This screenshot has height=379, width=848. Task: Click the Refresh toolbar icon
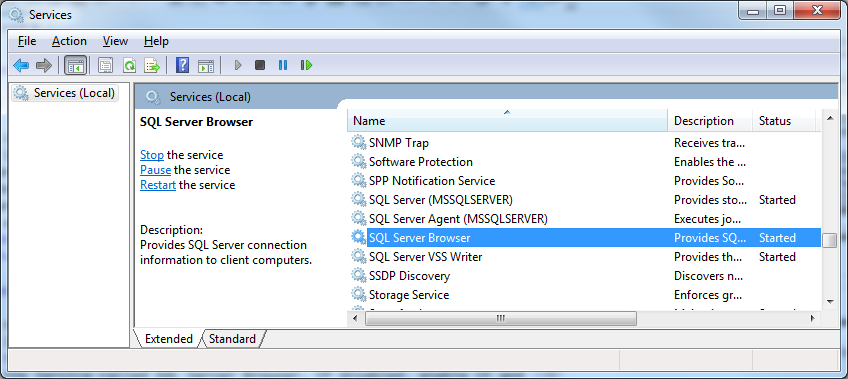click(129, 66)
